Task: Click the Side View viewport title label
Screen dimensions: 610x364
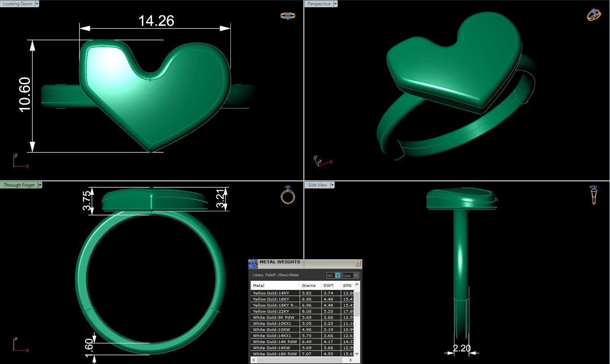Action: 318,185
